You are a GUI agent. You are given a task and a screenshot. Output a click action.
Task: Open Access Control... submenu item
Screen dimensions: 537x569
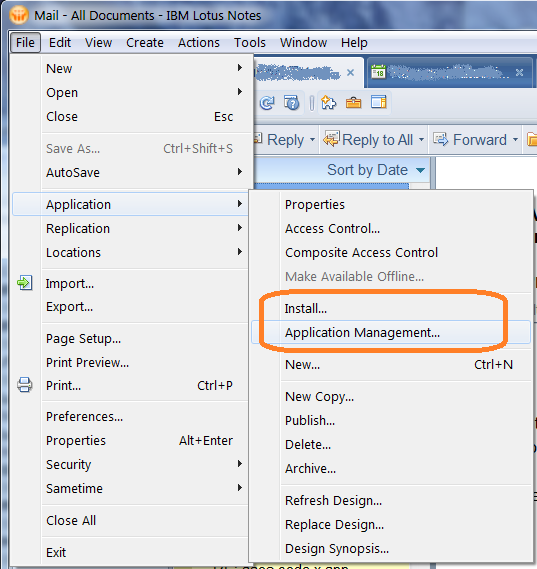click(x=391, y=229)
